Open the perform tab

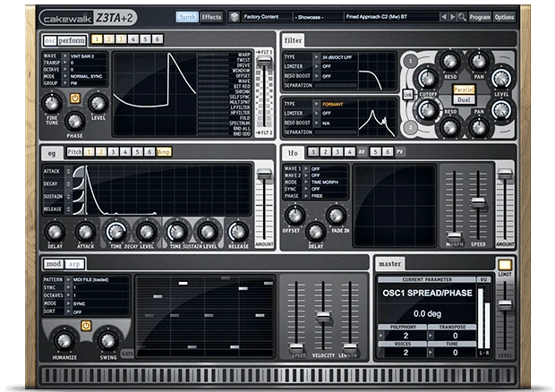pos(72,40)
